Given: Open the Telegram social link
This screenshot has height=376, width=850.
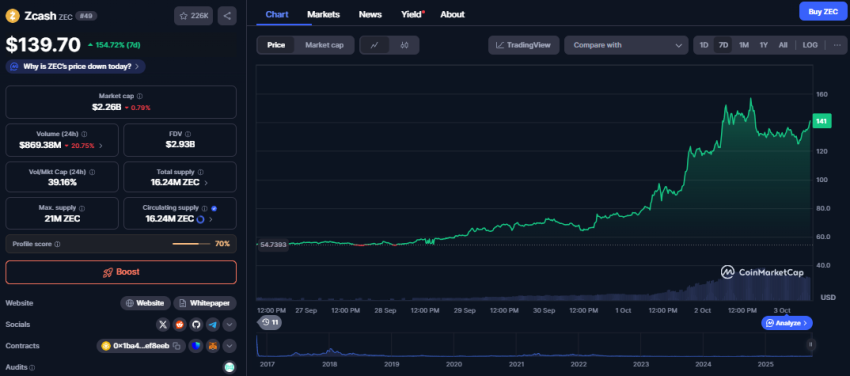Looking at the screenshot, I should [x=213, y=325].
